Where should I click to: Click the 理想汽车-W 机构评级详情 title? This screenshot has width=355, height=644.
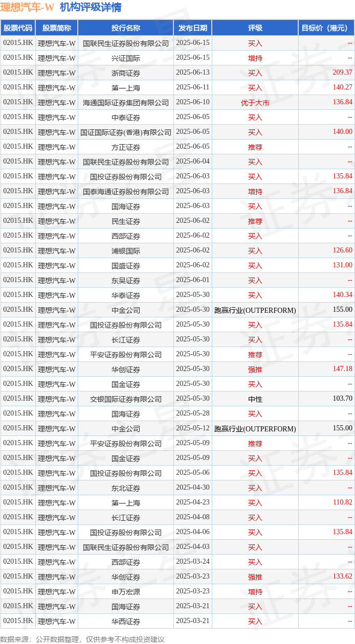pyautogui.click(x=61, y=7)
